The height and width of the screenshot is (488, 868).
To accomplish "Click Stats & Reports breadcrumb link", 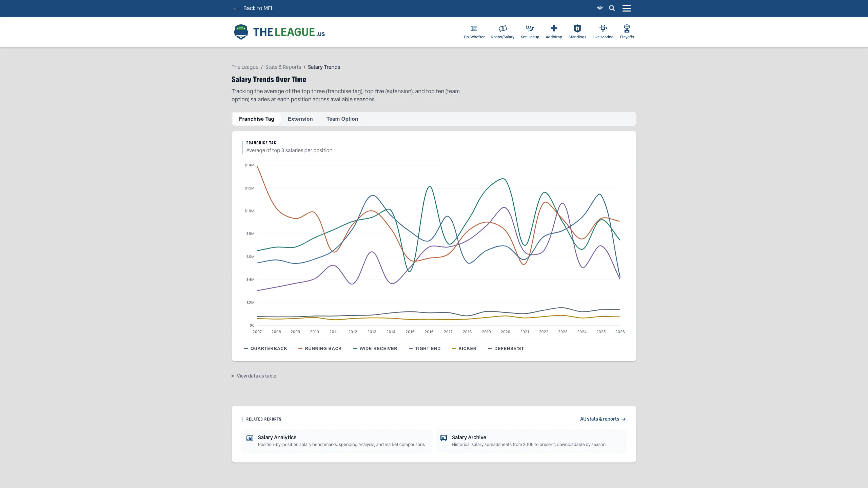I will pos(283,67).
